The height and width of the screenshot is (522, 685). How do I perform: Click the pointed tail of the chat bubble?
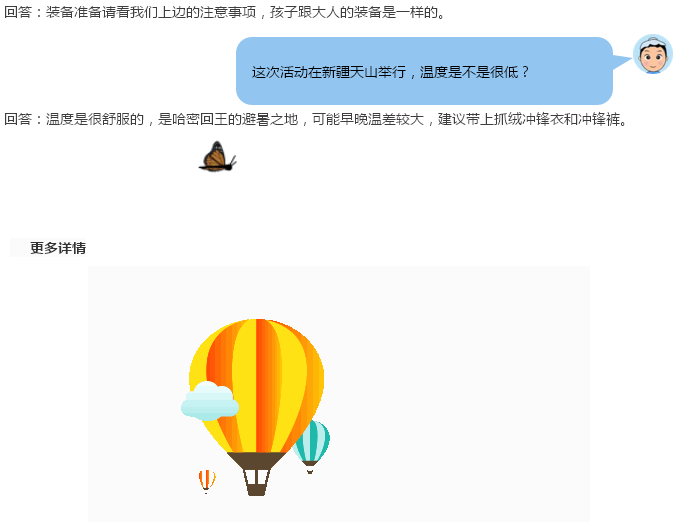coord(623,62)
